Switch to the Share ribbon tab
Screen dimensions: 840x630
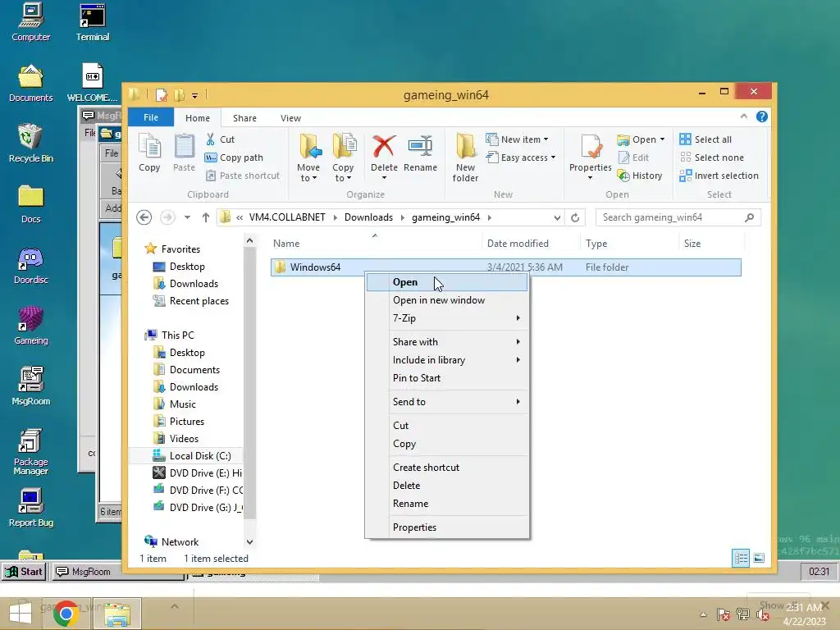[x=244, y=118]
